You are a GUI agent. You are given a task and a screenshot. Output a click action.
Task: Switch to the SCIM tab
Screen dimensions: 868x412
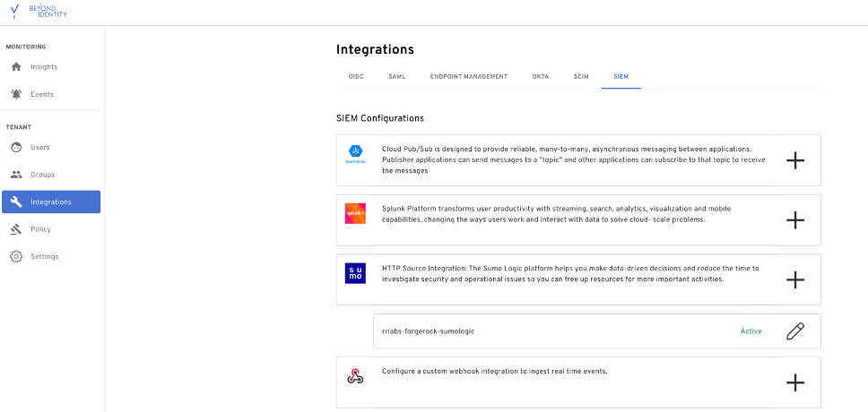coord(581,77)
